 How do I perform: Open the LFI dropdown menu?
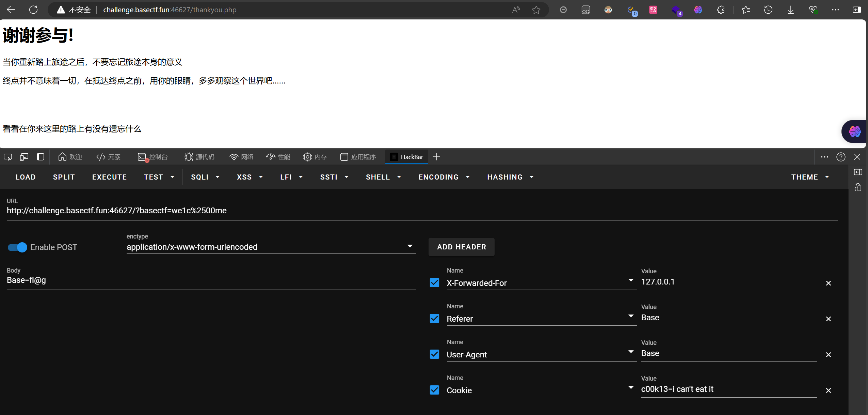291,177
